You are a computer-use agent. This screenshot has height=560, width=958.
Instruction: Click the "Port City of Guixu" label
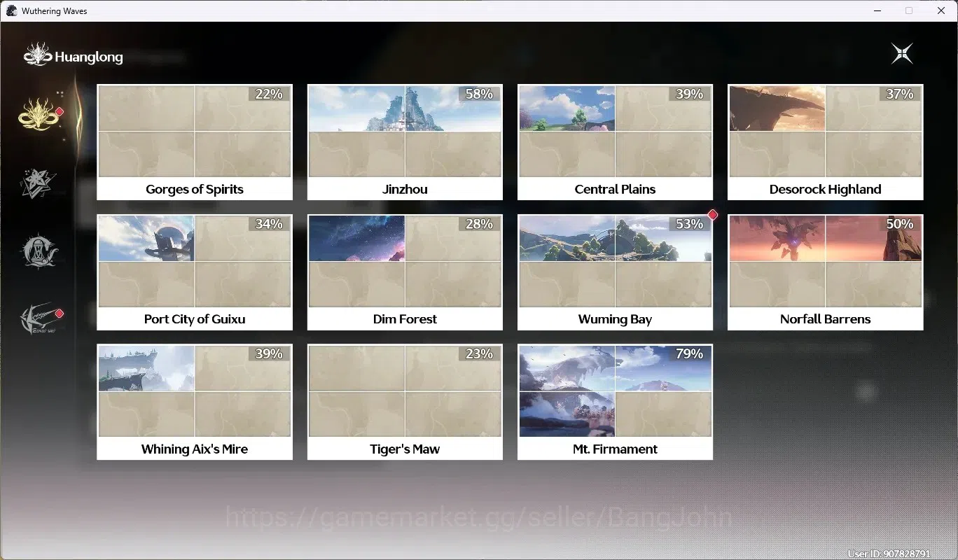pos(195,319)
